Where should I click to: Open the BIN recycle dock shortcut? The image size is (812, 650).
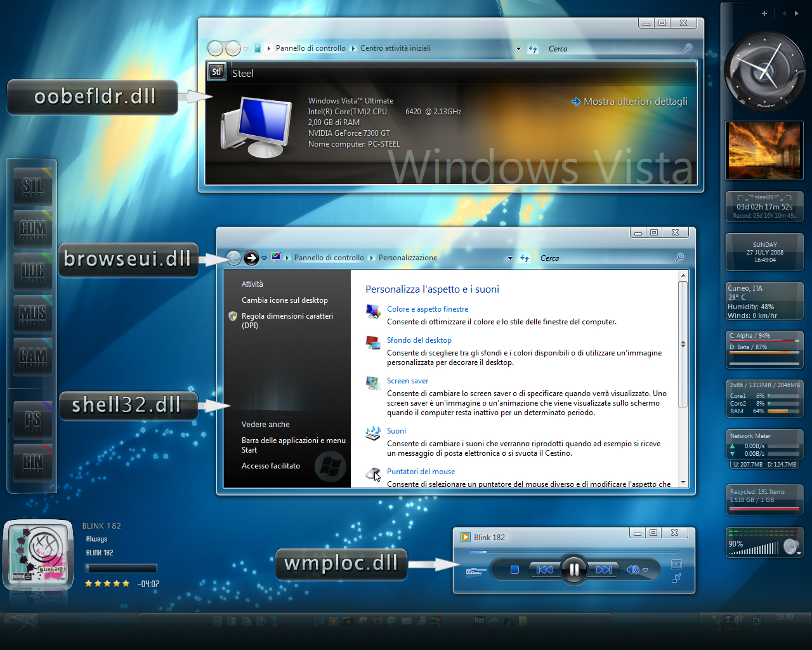[x=33, y=463]
